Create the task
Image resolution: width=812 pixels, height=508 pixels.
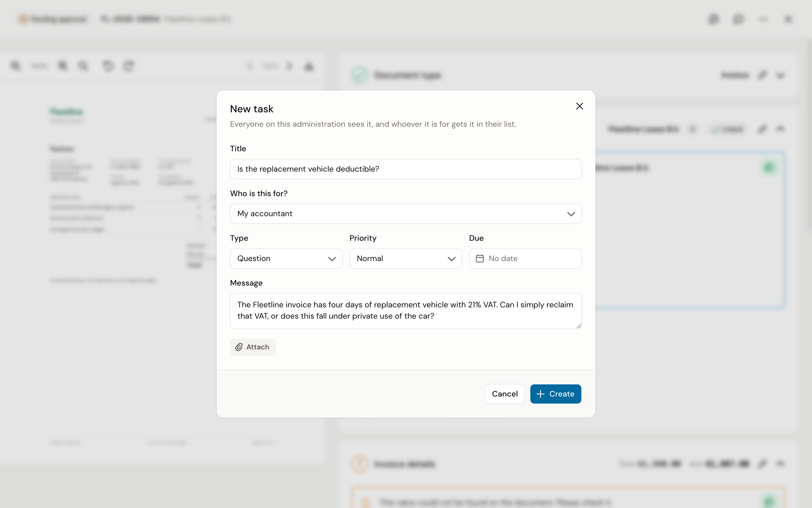coord(556,394)
